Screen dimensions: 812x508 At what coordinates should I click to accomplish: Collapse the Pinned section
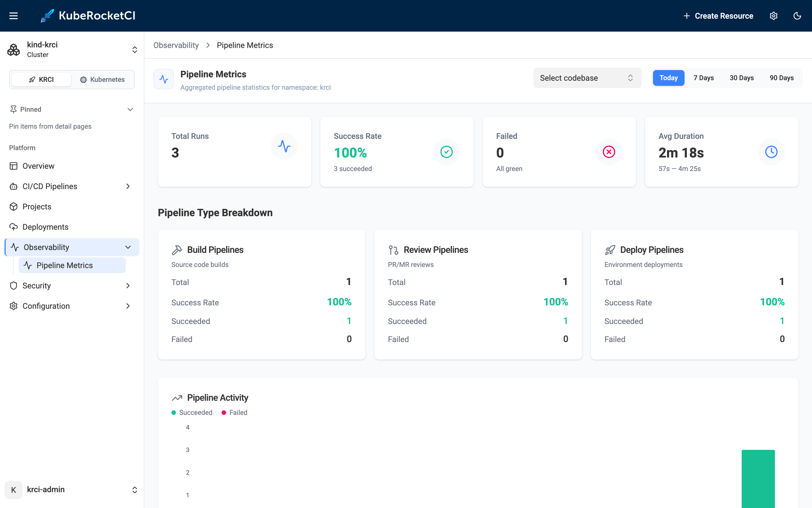(130, 109)
